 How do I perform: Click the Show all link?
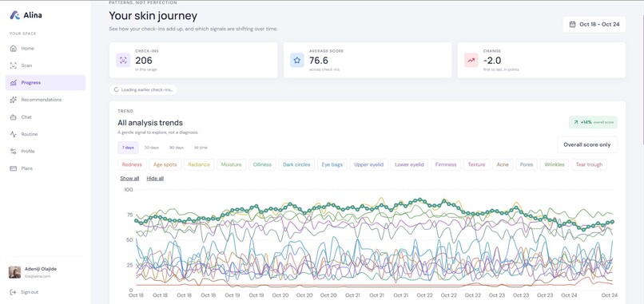129,179
